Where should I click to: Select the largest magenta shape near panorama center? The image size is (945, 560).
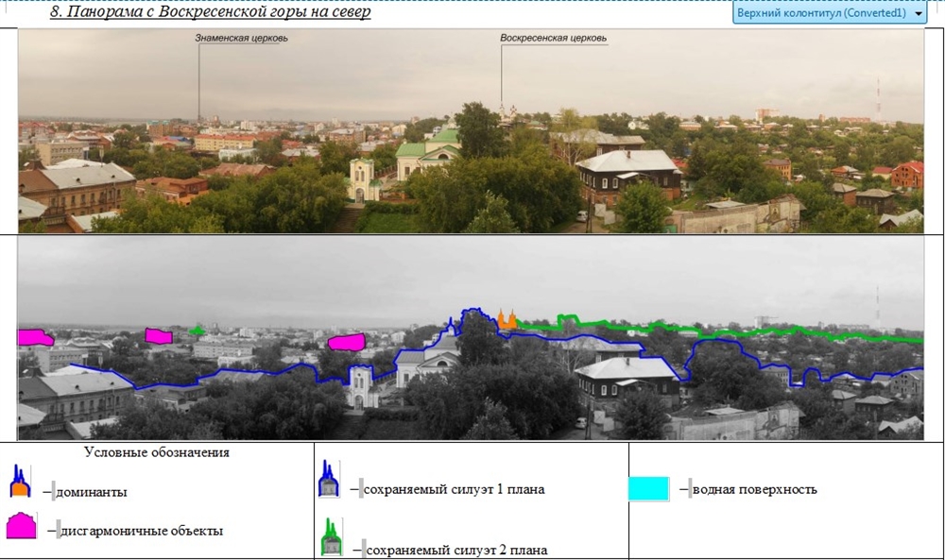346,342
